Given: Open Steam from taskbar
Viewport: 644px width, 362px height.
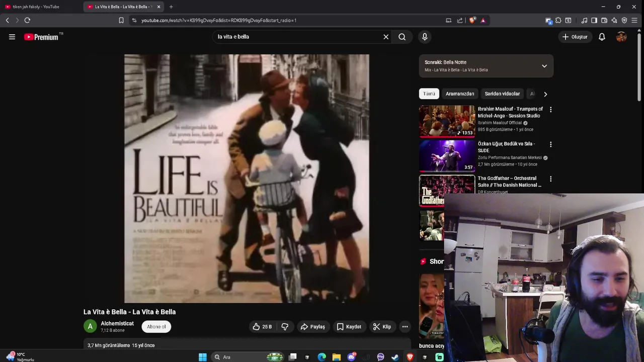Looking at the screenshot, I should click(395, 357).
